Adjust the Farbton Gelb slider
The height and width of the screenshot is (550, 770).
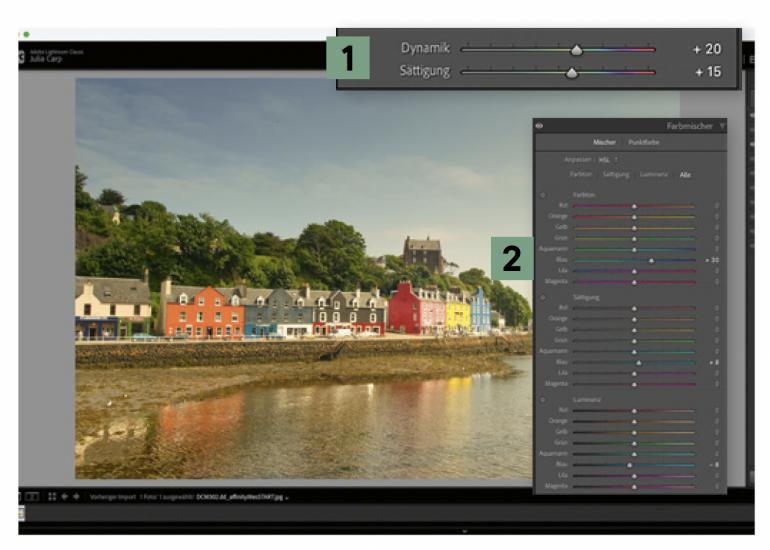[x=634, y=228]
